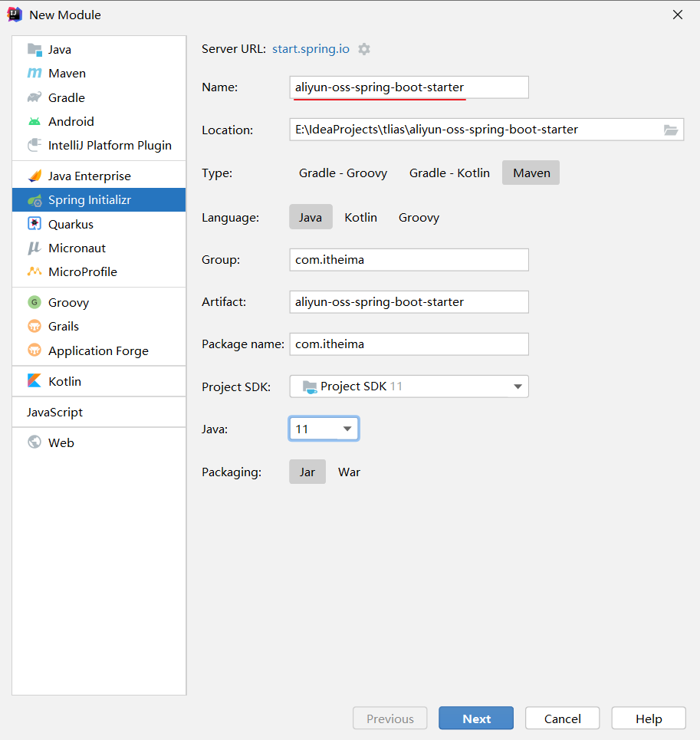Expand the Java version dropdown
This screenshot has width=700, height=740.
coord(347,429)
